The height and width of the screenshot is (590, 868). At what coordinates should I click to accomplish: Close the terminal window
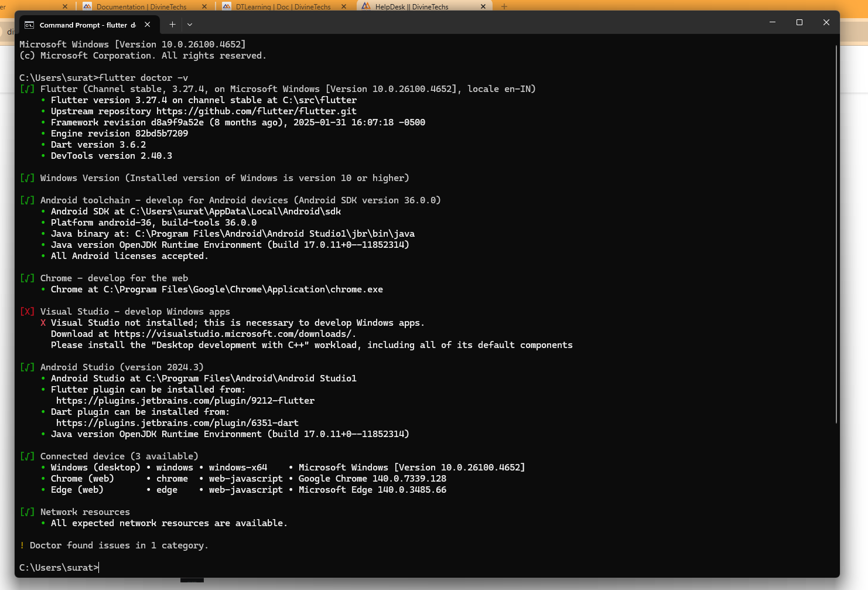826,22
